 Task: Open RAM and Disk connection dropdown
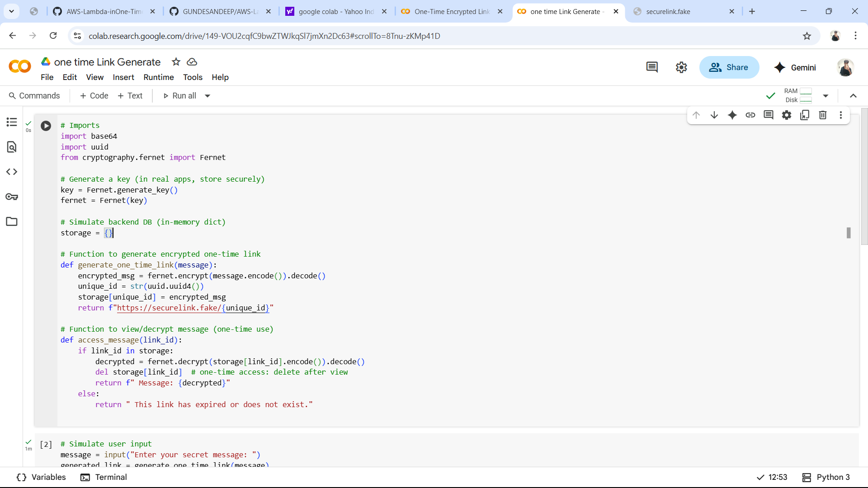[826, 96]
